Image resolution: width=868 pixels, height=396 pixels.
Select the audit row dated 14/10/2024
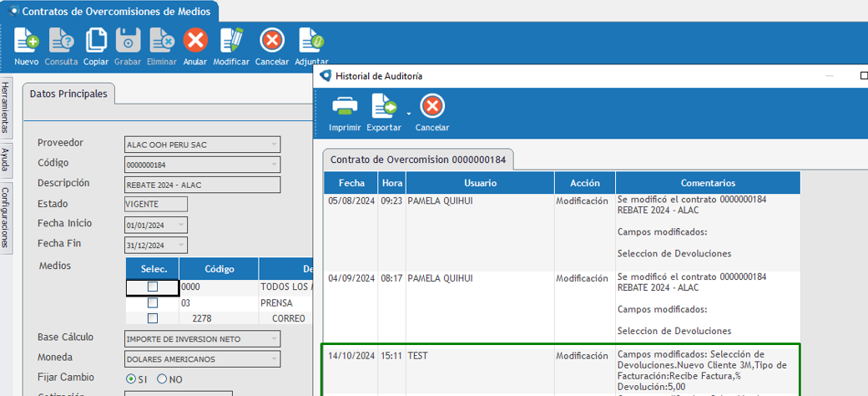pos(562,369)
